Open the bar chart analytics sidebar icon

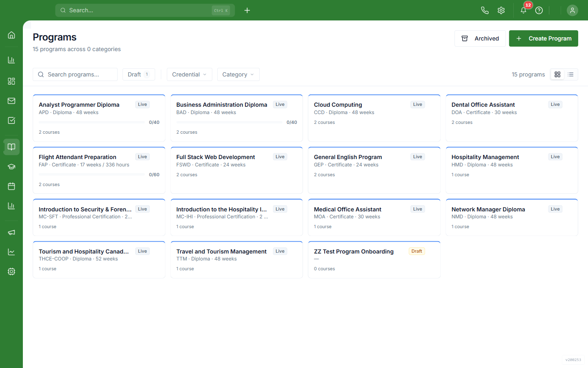tap(11, 60)
